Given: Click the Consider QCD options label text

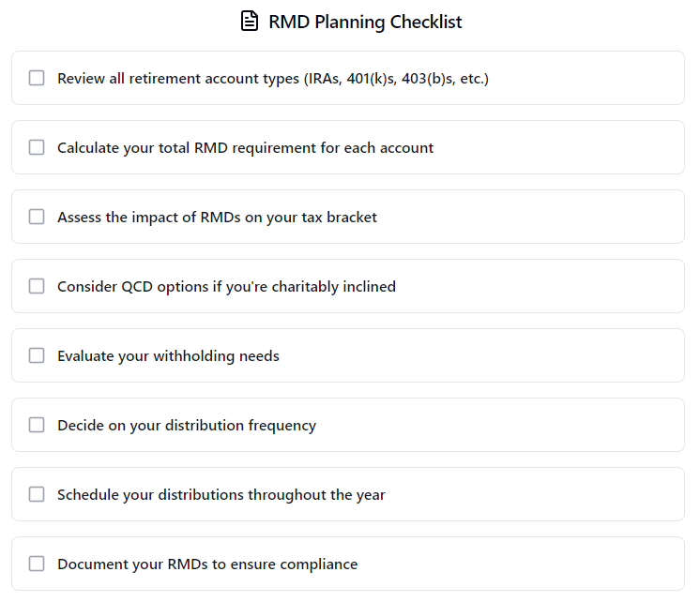Looking at the screenshot, I should (226, 286).
